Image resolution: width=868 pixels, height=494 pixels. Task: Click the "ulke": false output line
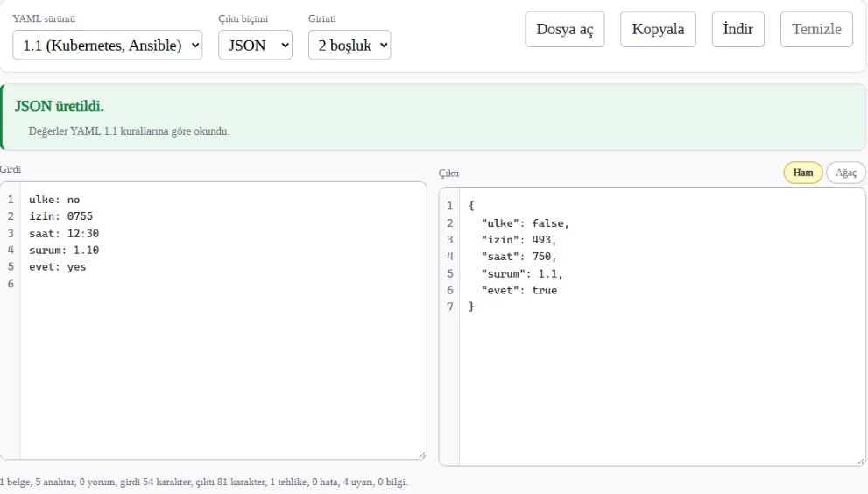(525, 223)
